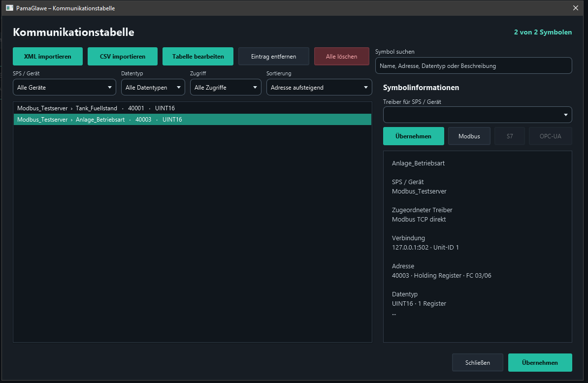Click Übernehmen beside the Schließen button
Viewport: 588px width, 383px height.
(540, 362)
